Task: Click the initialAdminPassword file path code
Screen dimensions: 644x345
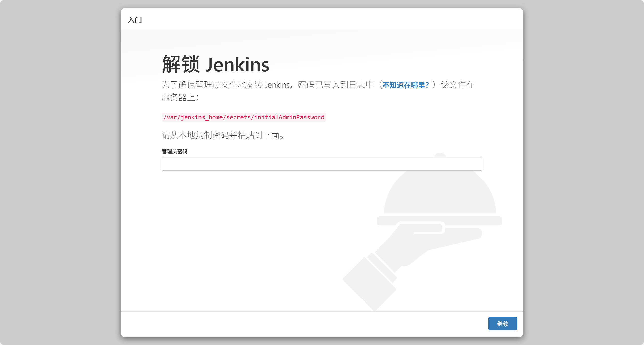Action: [244, 117]
